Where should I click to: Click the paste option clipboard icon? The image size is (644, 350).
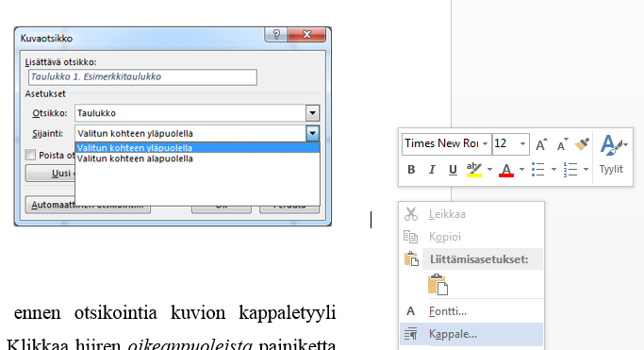(438, 284)
